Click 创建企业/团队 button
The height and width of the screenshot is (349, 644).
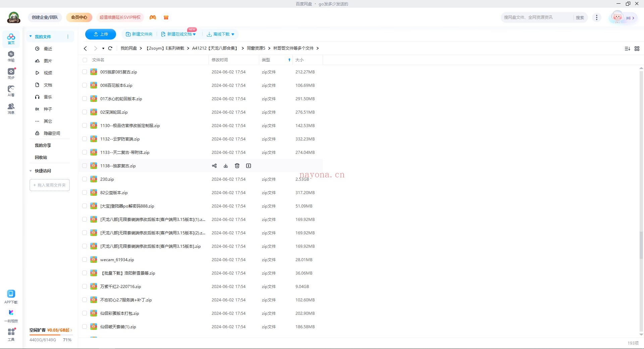click(45, 17)
